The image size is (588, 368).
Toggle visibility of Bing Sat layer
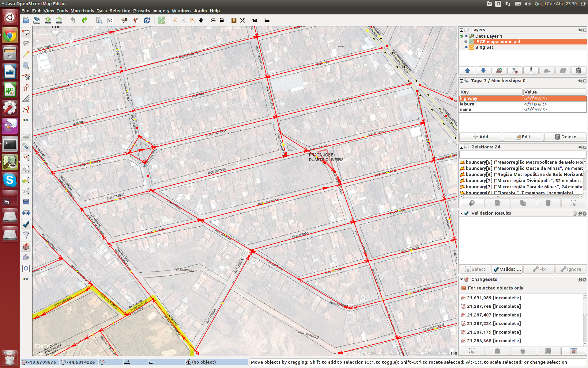click(466, 47)
